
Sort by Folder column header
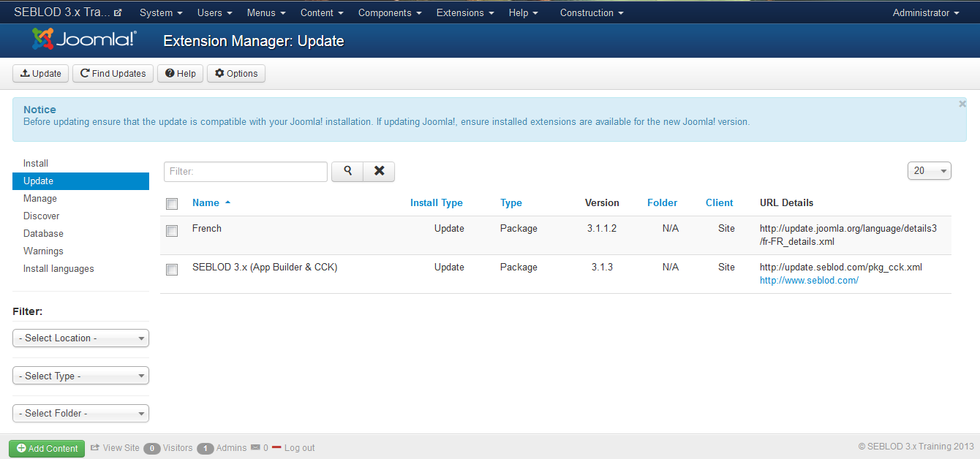pyautogui.click(x=663, y=202)
